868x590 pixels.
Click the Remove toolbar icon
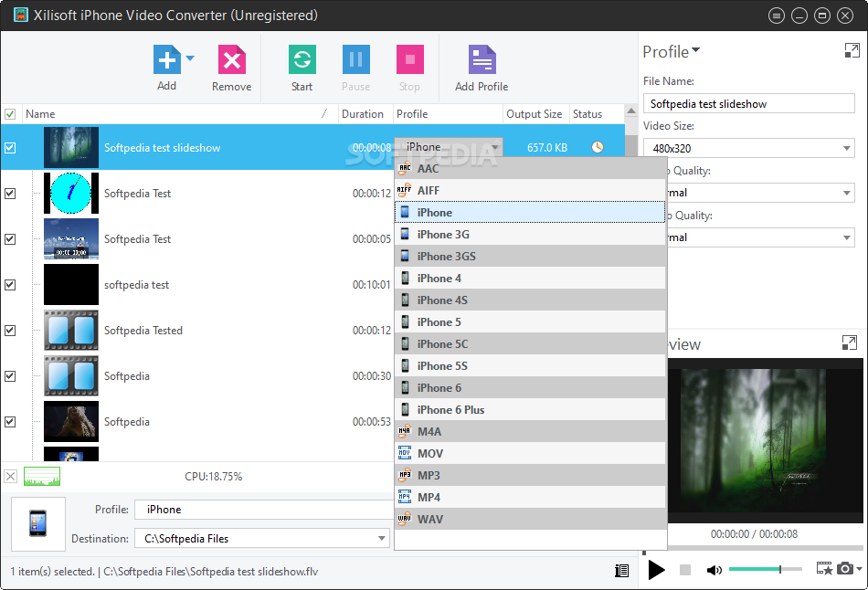tap(232, 59)
